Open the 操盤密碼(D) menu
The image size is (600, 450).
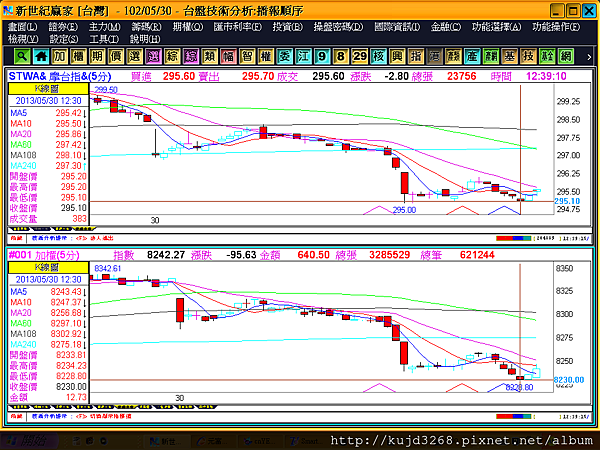[338, 27]
